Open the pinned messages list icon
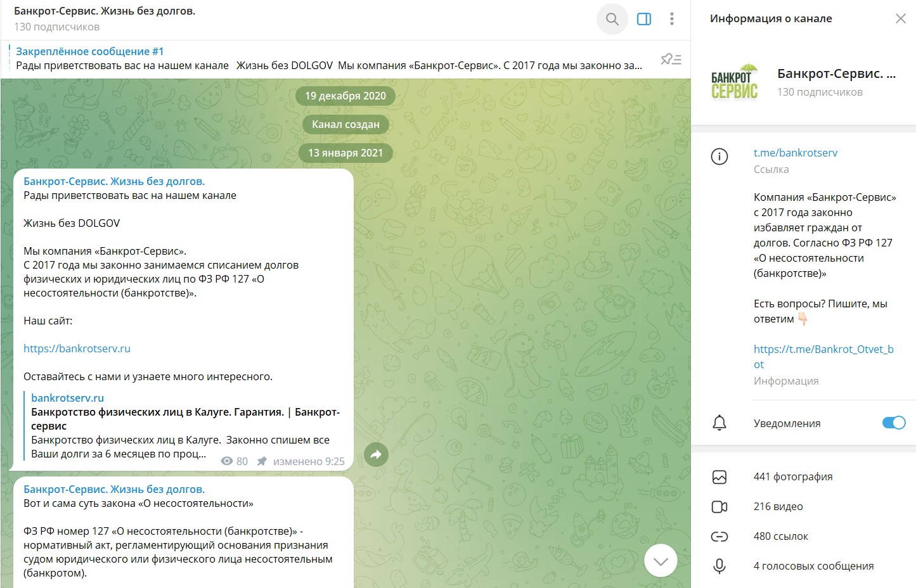Viewport: 916px width, 588px height. [x=671, y=59]
